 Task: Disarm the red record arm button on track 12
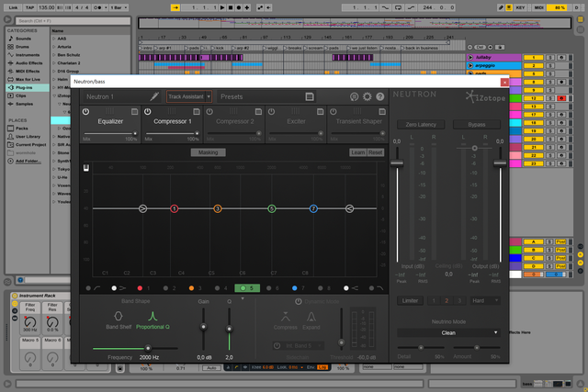tap(561, 98)
